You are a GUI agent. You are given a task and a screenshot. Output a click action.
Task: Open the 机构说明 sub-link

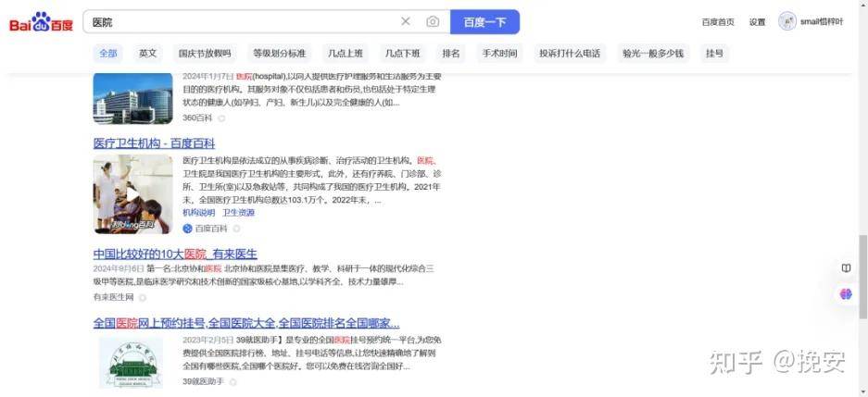[199, 213]
